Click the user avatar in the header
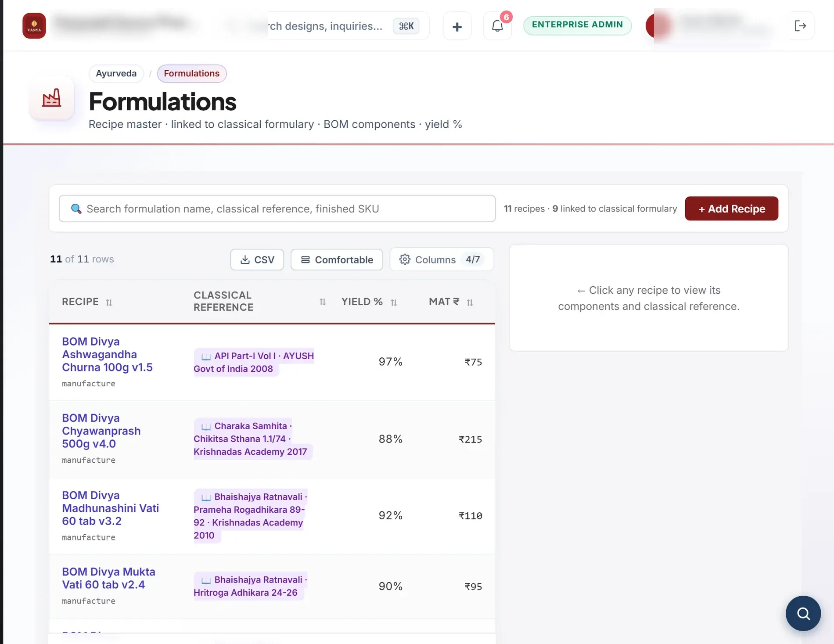The width and height of the screenshot is (834, 644). coord(658,25)
